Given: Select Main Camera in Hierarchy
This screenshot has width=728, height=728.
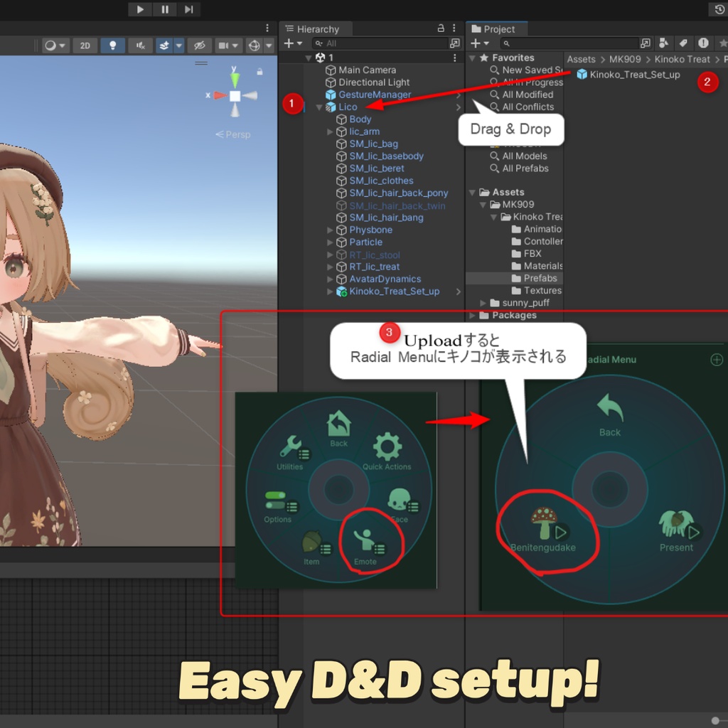Looking at the screenshot, I should click(367, 70).
